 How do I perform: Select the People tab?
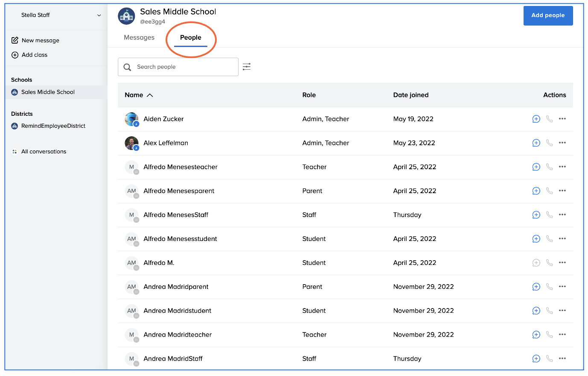pyautogui.click(x=190, y=38)
